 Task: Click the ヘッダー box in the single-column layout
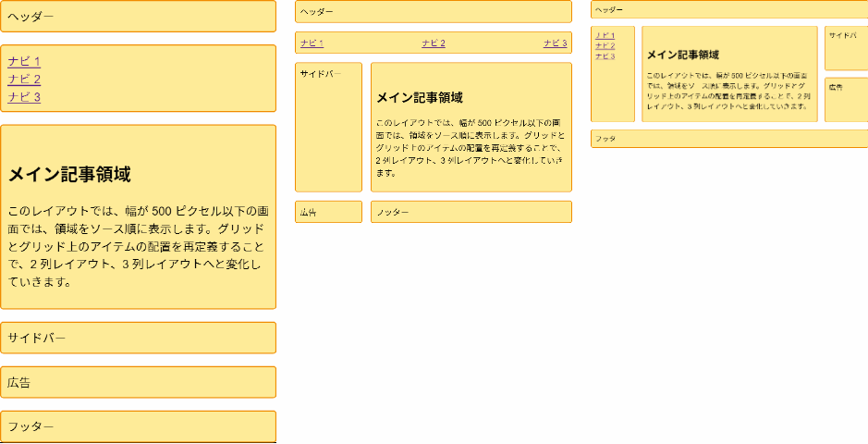[x=138, y=17]
